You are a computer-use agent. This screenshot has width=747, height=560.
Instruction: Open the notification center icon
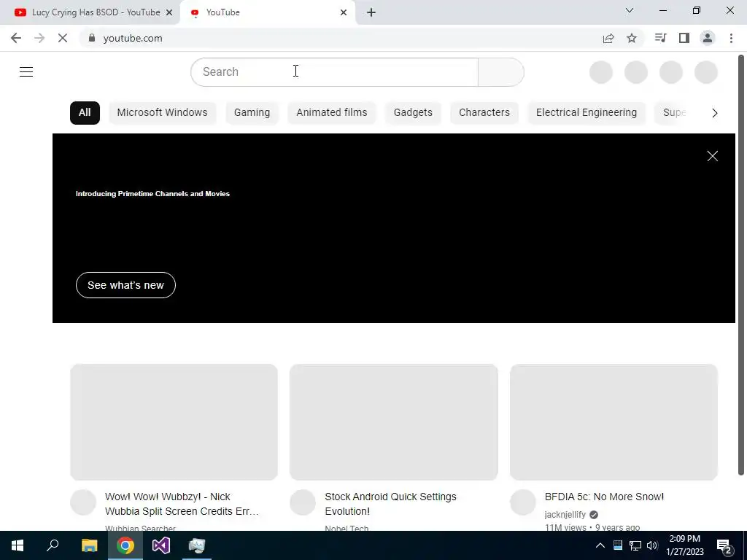[x=724, y=546]
